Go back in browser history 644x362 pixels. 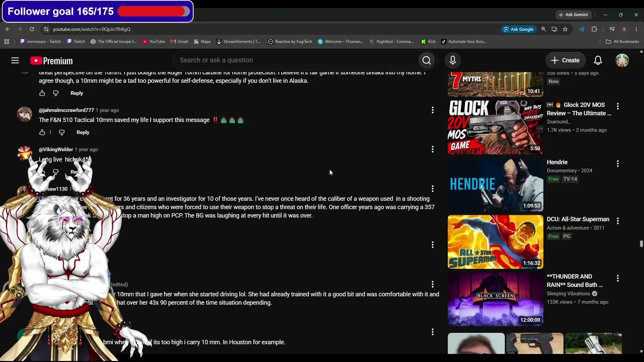[8, 29]
